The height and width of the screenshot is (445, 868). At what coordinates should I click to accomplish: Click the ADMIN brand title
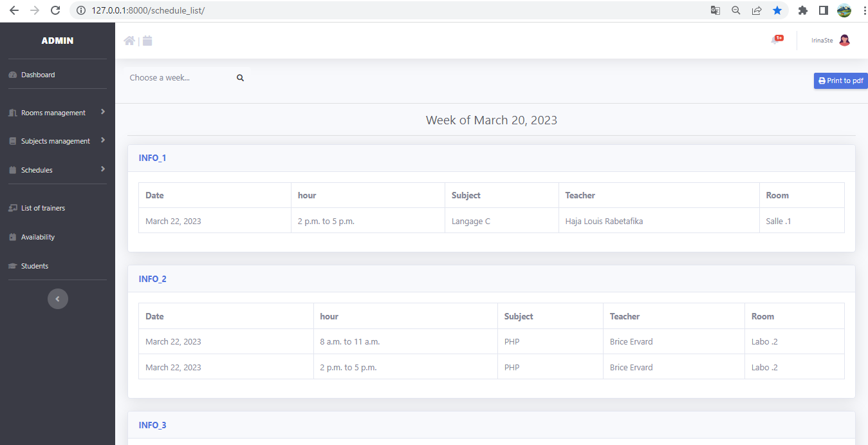57,41
